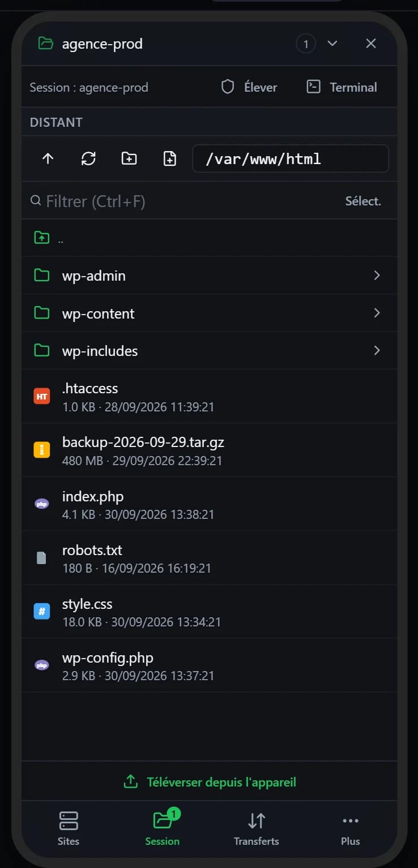418x868 pixels.
Task: Click the Élever button
Action: point(249,87)
